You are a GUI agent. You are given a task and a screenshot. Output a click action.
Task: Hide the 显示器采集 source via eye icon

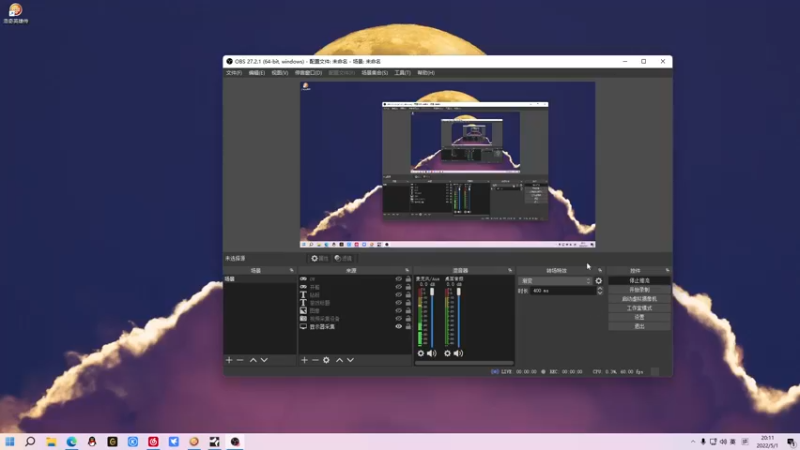398,327
